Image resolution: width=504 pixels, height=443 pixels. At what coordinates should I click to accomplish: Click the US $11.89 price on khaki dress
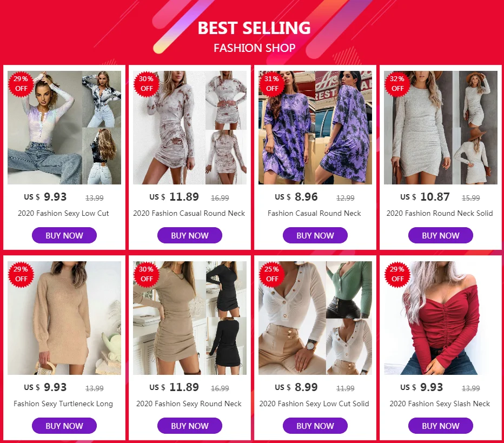tap(174, 387)
